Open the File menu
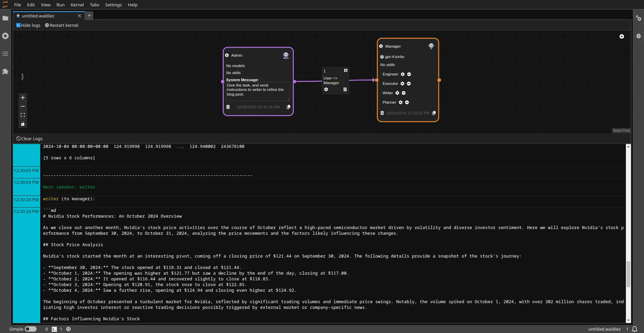644x333 pixels. [x=17, y=5]
